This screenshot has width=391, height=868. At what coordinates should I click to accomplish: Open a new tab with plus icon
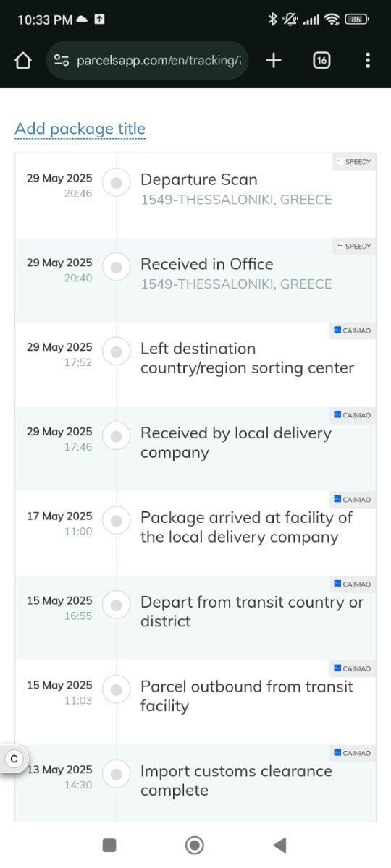pos(274,61)
